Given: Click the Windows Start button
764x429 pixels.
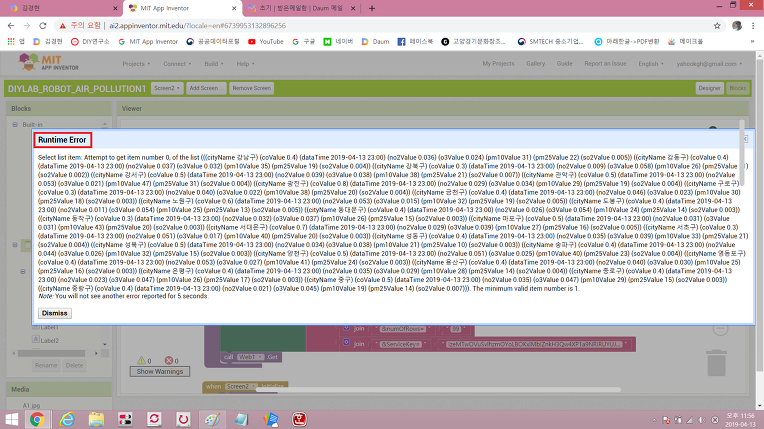Looking at the screenshot, I should pyautogui.click(x=11, y=419).
